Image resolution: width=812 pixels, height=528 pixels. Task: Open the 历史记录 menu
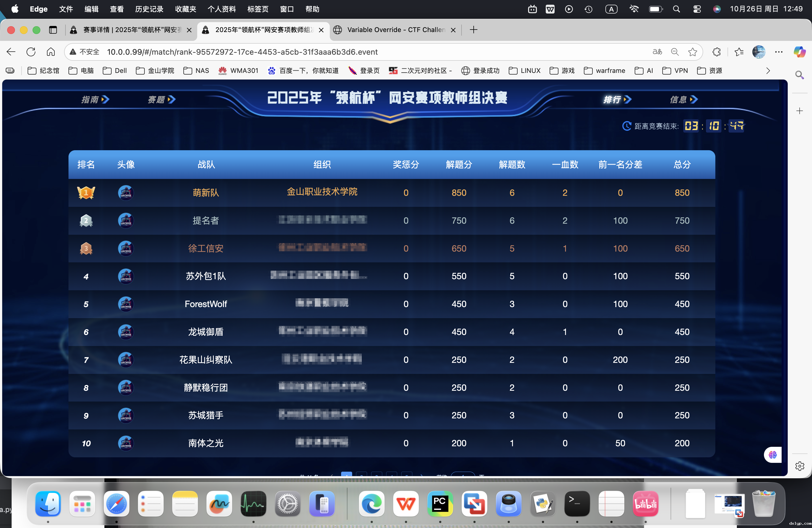point(149,9)
